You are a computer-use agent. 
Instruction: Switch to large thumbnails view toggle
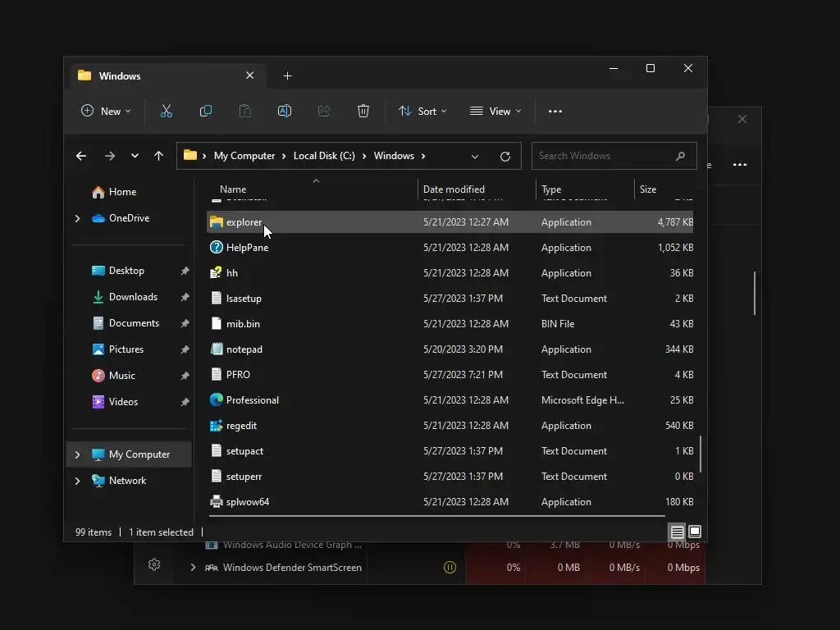point(694,532)
